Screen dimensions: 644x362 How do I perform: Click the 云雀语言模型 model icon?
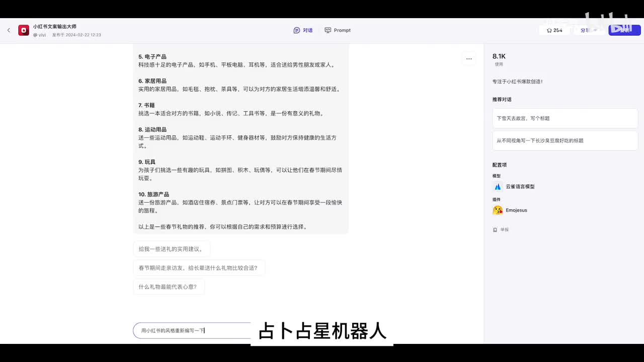click(498, 187)
